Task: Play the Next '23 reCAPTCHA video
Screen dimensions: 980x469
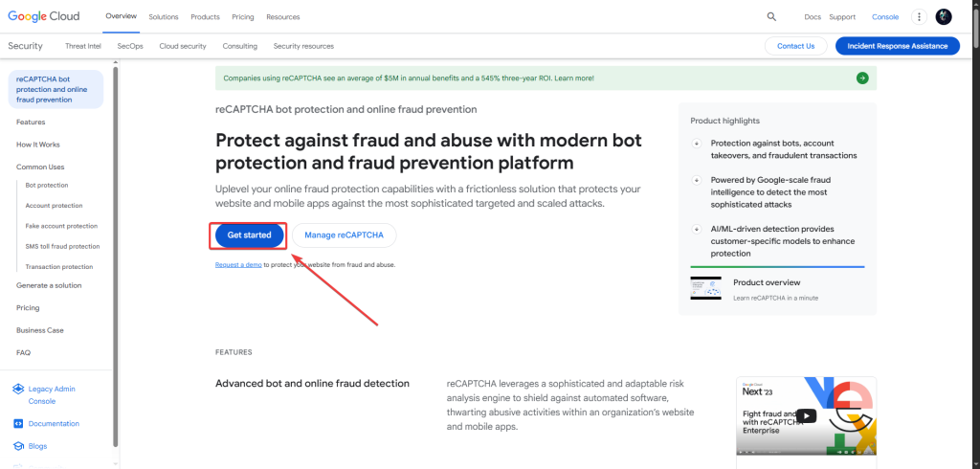Action: point(807,415)
